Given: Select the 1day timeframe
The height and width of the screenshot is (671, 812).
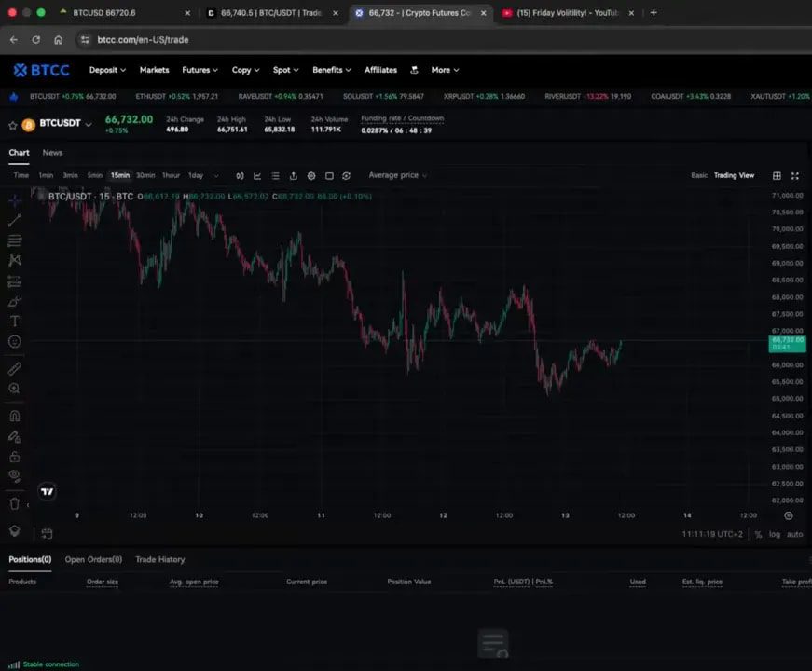Looking at the screenshot, I should click(196, 175).
